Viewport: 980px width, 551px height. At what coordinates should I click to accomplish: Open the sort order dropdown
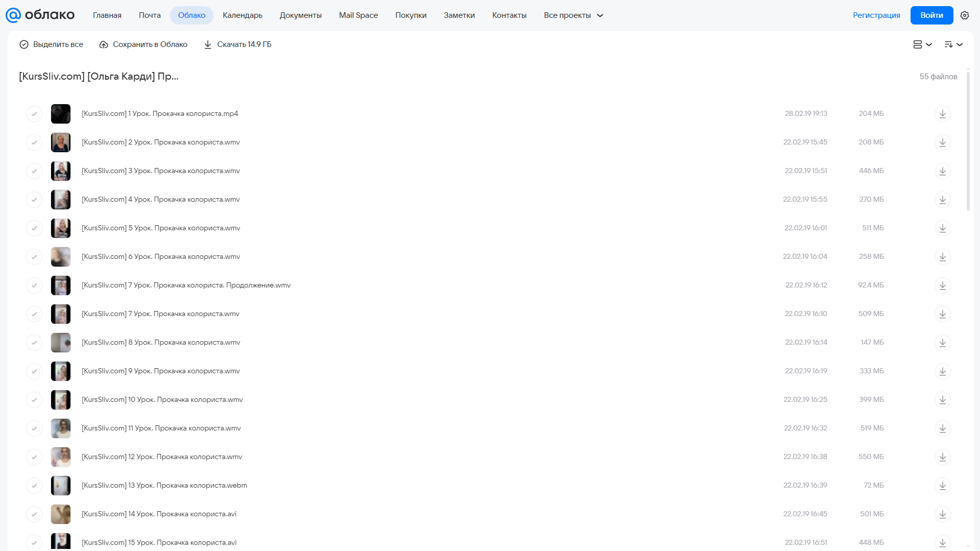953,44
